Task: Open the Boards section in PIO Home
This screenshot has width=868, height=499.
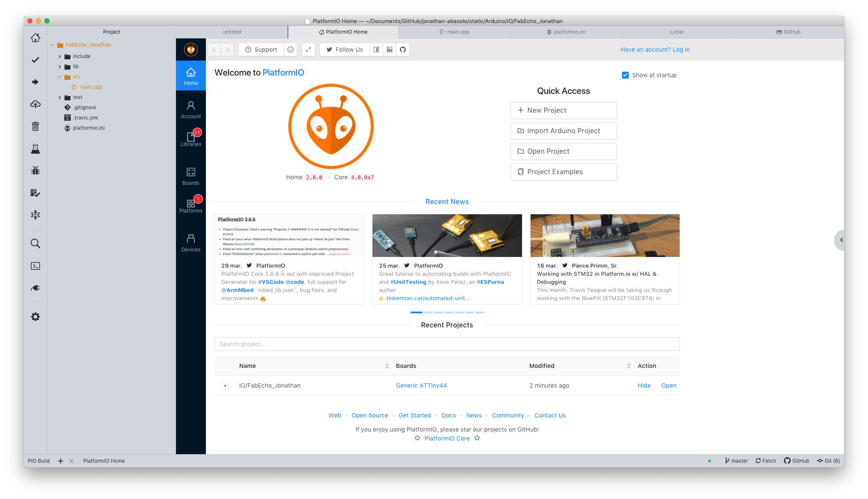Action: (x=191, y=176)
